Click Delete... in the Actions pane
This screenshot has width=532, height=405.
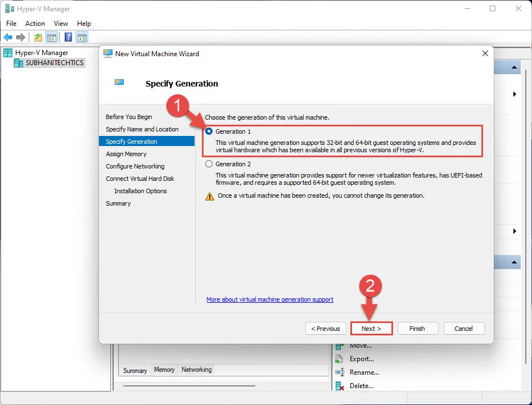362,386
